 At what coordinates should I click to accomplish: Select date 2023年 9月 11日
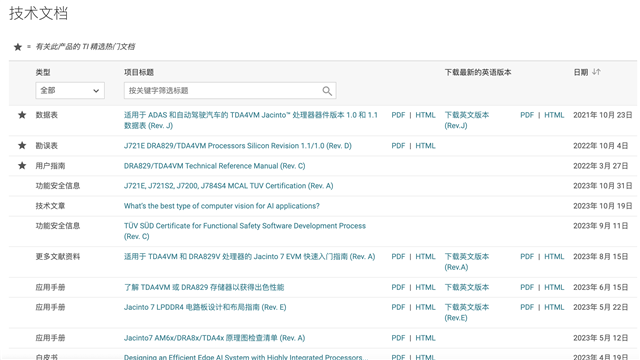tap(600, 226)
